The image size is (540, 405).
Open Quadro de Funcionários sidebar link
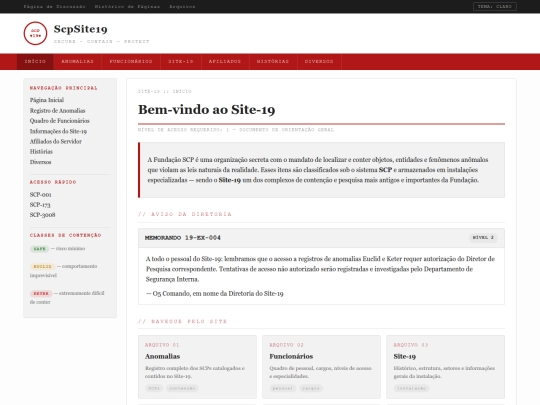pyautogui.click(x=60, y=121)
